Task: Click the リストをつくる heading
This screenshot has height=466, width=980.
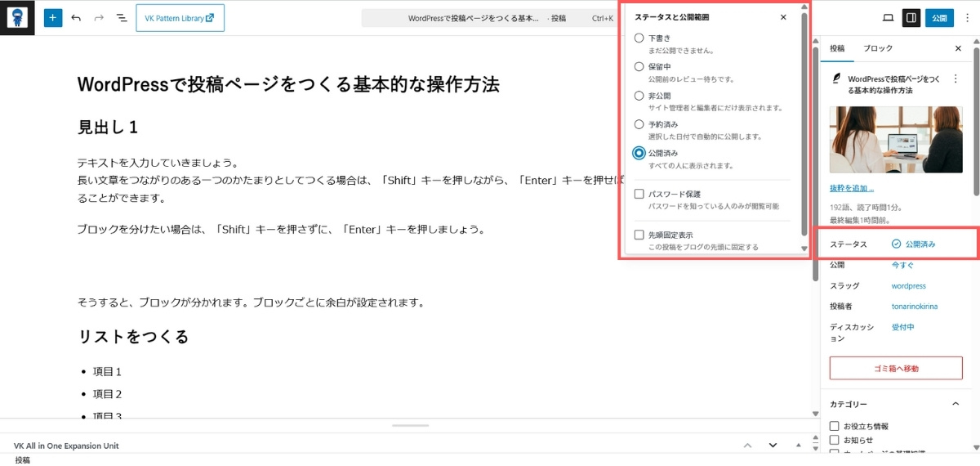Action: (133, 336)
